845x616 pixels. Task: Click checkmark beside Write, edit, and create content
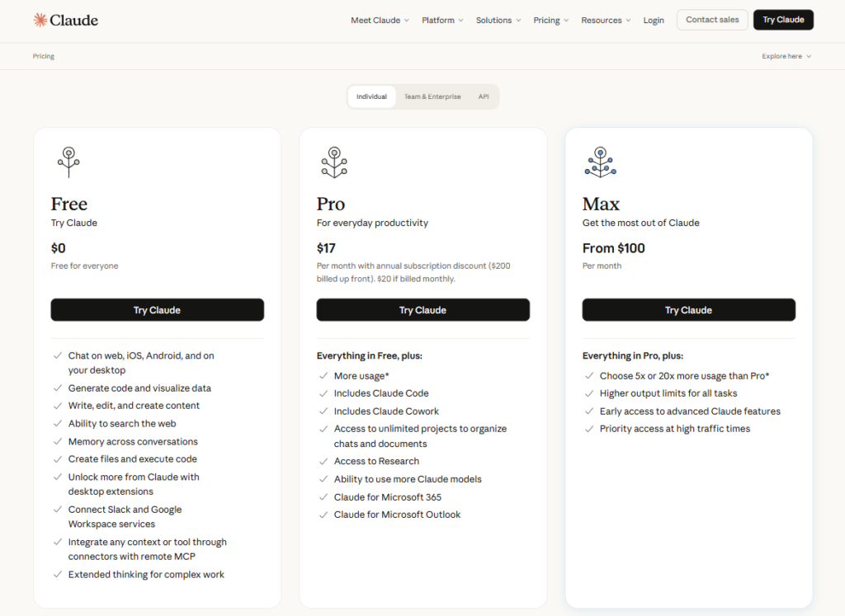57,406
